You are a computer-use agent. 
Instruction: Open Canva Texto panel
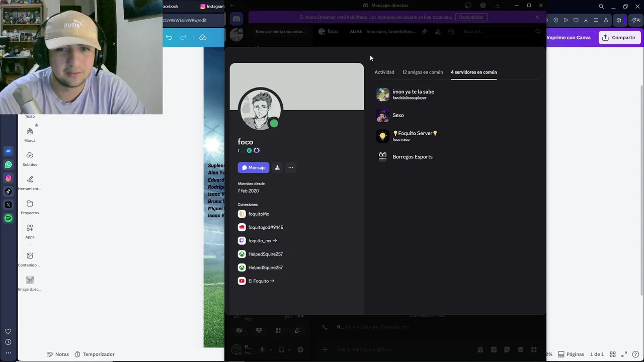[x=30, y=116]
